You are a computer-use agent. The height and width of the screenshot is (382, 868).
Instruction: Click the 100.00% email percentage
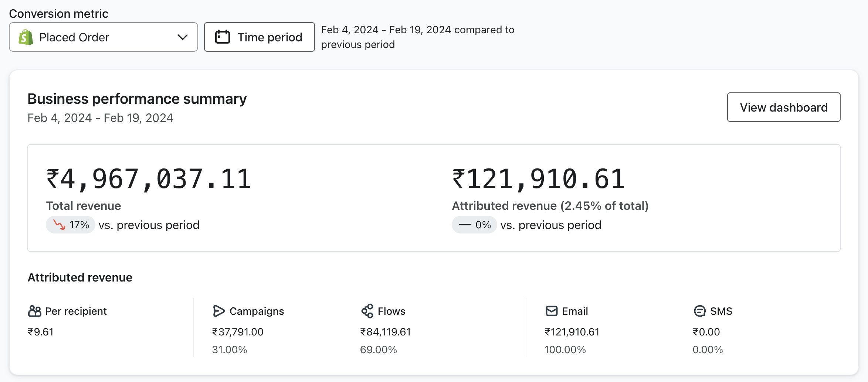[565, 349]
